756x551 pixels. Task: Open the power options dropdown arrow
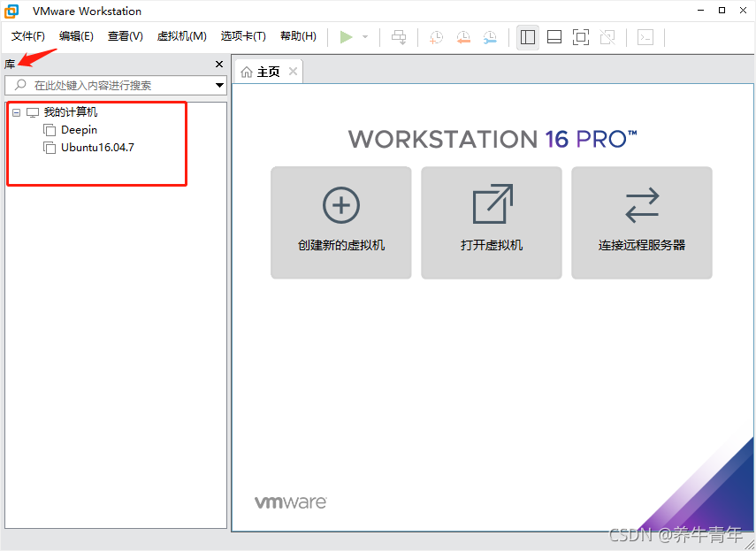[365, 37]
